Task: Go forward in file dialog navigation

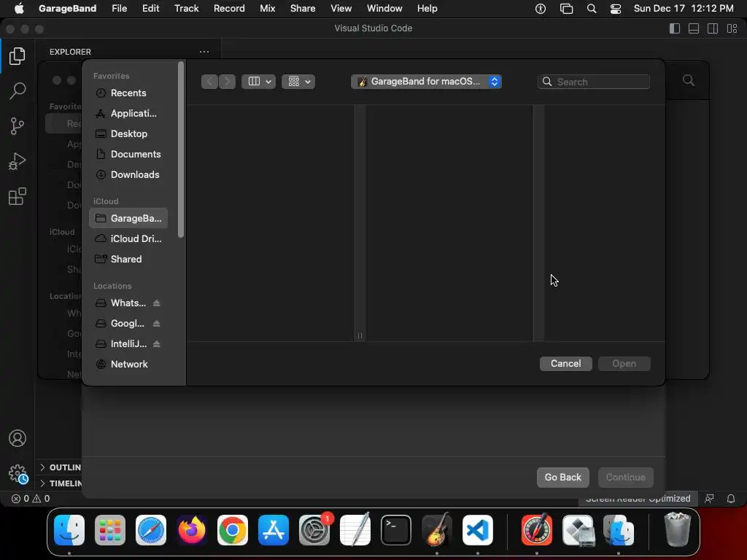Action: click(228, 82)
